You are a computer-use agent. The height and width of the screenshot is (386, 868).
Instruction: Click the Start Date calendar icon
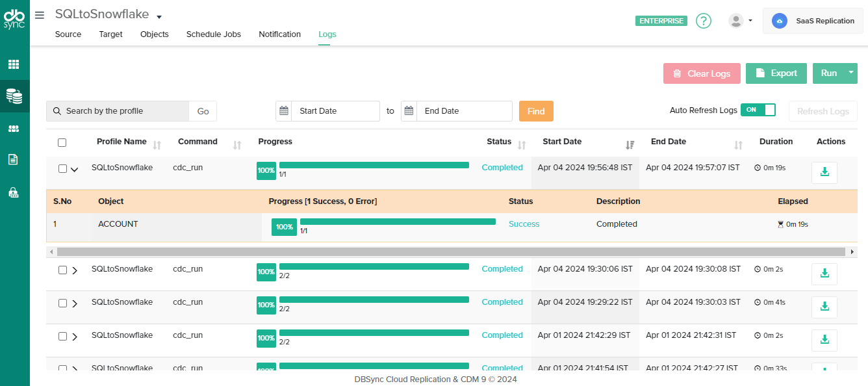pos(284,111)
